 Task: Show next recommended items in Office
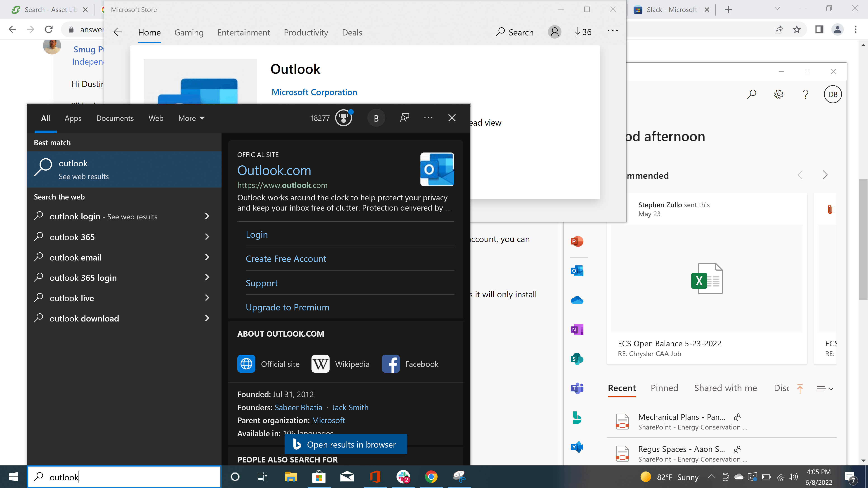tap(825, 175)
